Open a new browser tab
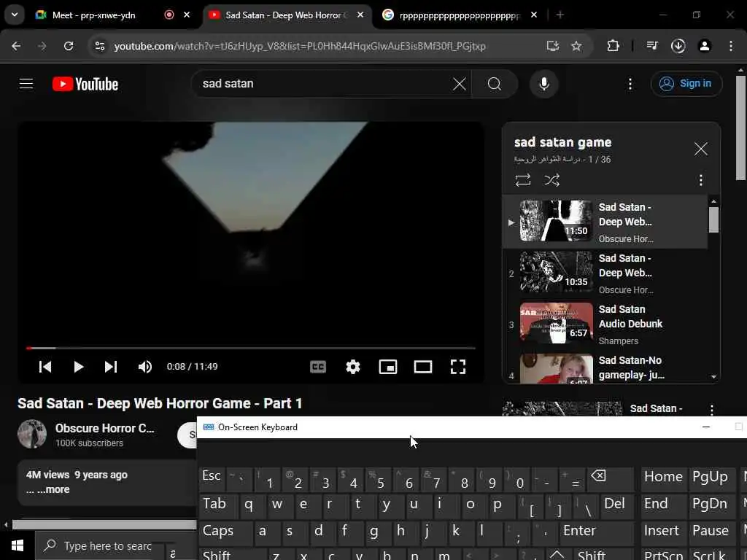Viewport: 747px width, 560px height. click(x=560, y=15)
